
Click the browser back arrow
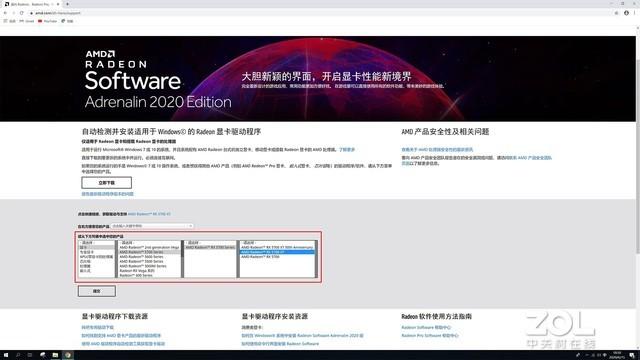[5, 13]
